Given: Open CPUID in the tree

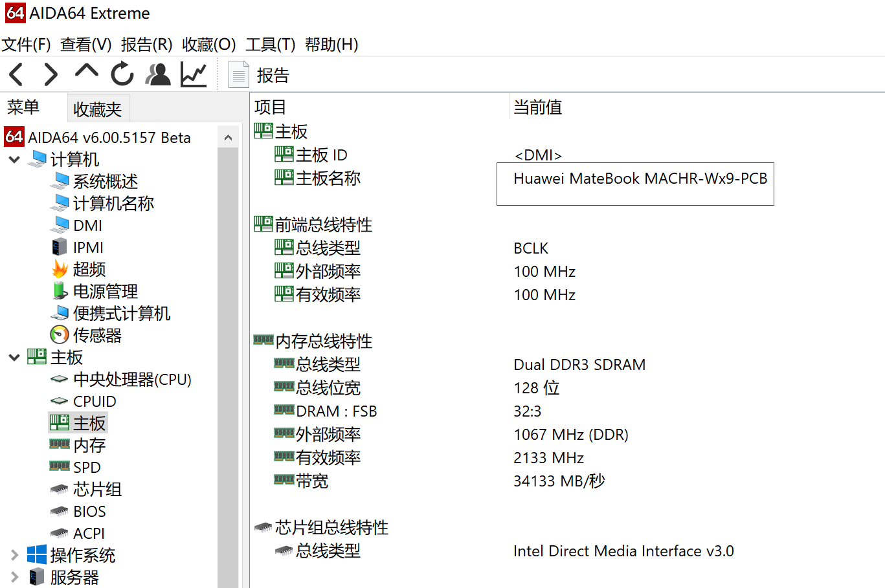Looking at the screenshot, I should pos(84,401).
